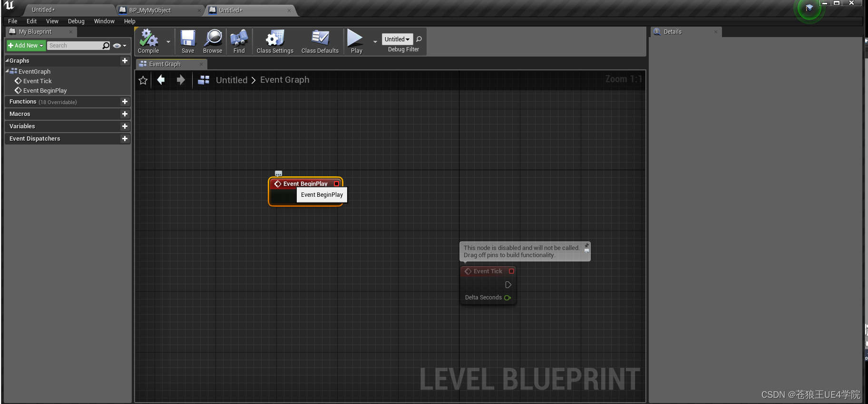
Task: Close the BP_MyMyObject tab
Action: (199, 10)
